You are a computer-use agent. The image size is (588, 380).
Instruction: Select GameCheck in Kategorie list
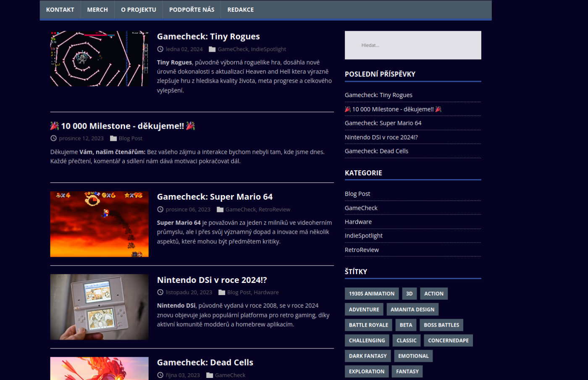coord(361,208)
